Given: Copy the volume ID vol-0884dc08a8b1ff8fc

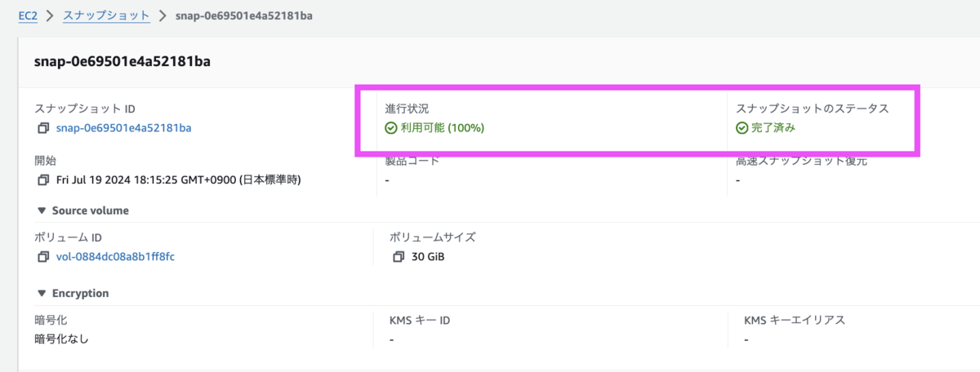Looking at the screenshot, I should click(43, 257).
